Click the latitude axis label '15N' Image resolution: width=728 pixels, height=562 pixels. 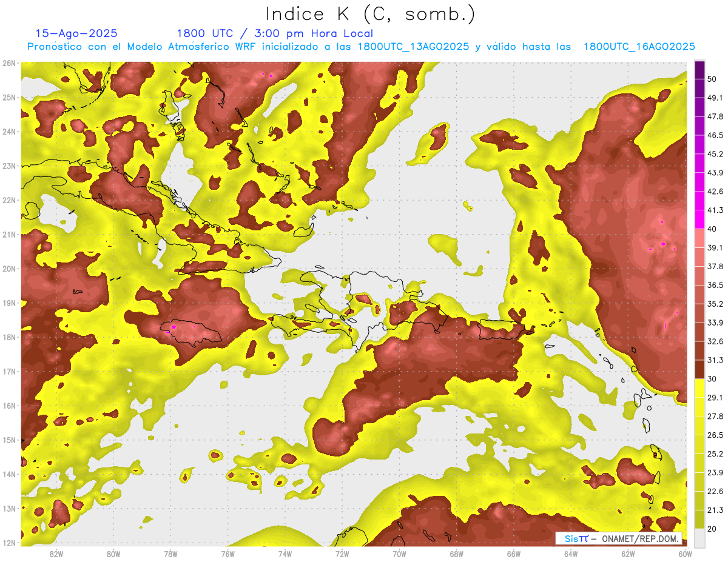pos(9,440)
